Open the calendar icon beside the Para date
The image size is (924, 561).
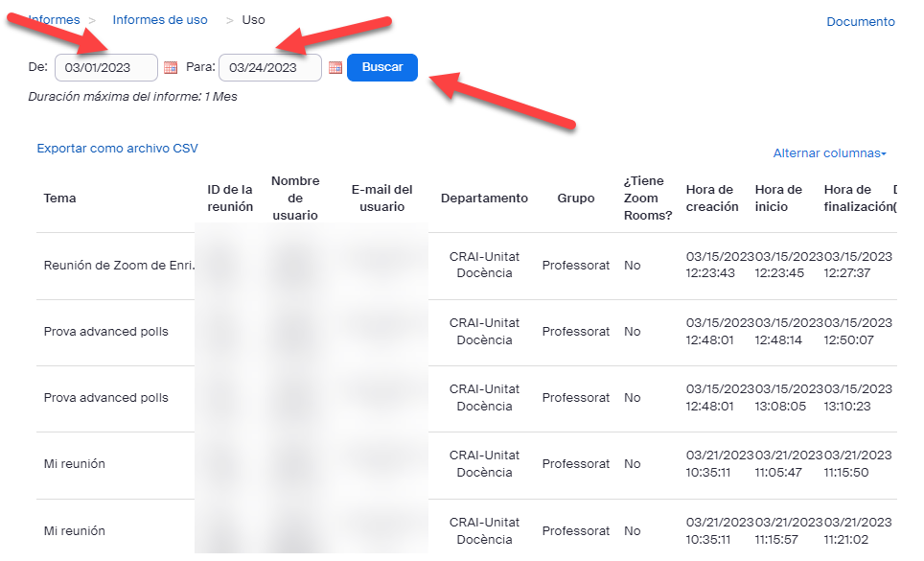point(335,67)
